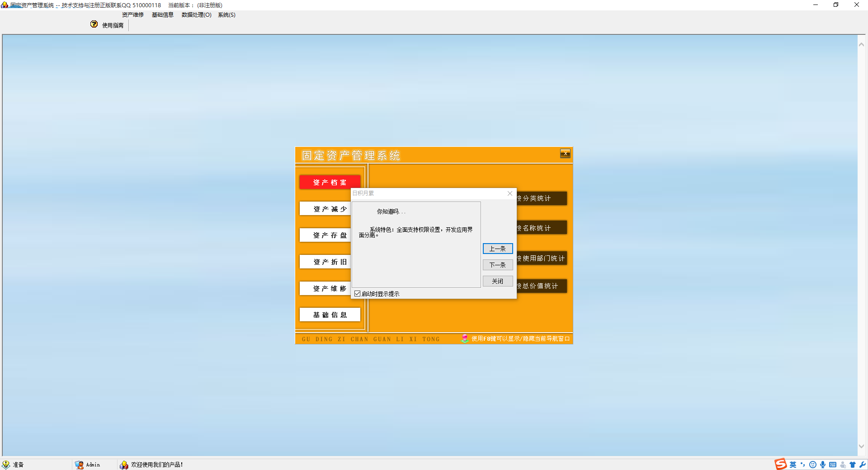868x470 pixels.
Task: Open the 基础信息 menu
Action: coord(162,15)
